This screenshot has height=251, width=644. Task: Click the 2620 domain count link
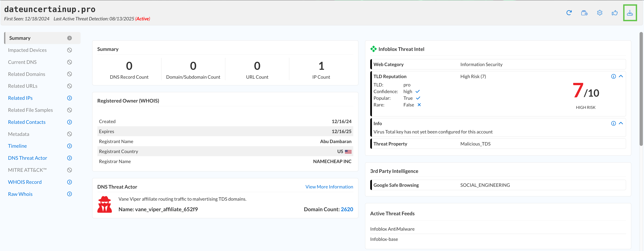tap(347, 209)
